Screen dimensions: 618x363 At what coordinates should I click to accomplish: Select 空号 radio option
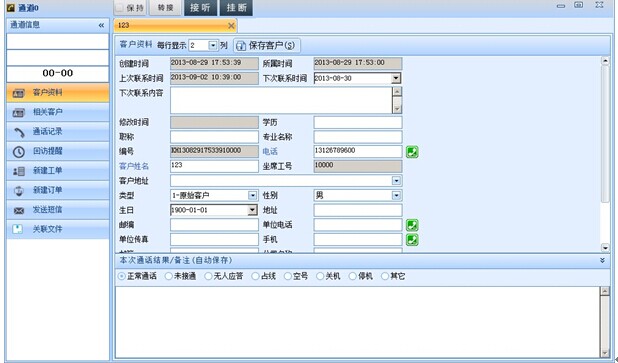(x=296, y=276)
